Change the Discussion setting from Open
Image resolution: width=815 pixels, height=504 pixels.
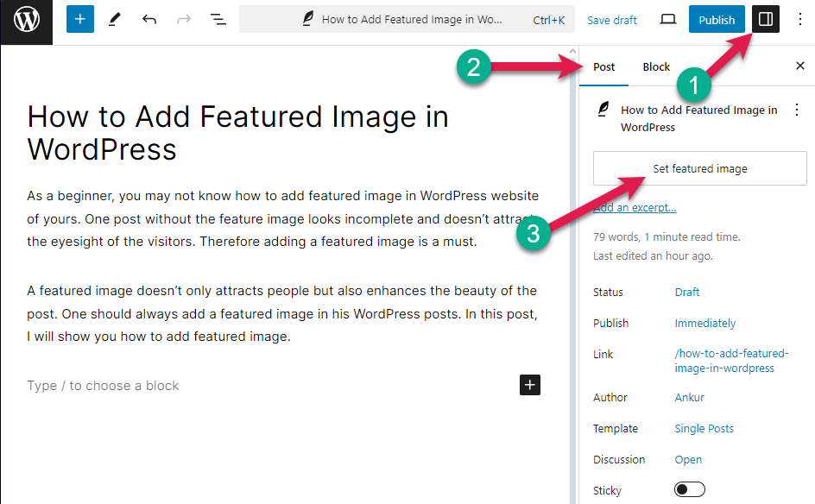pyautogui.click(x=688, y=460)
